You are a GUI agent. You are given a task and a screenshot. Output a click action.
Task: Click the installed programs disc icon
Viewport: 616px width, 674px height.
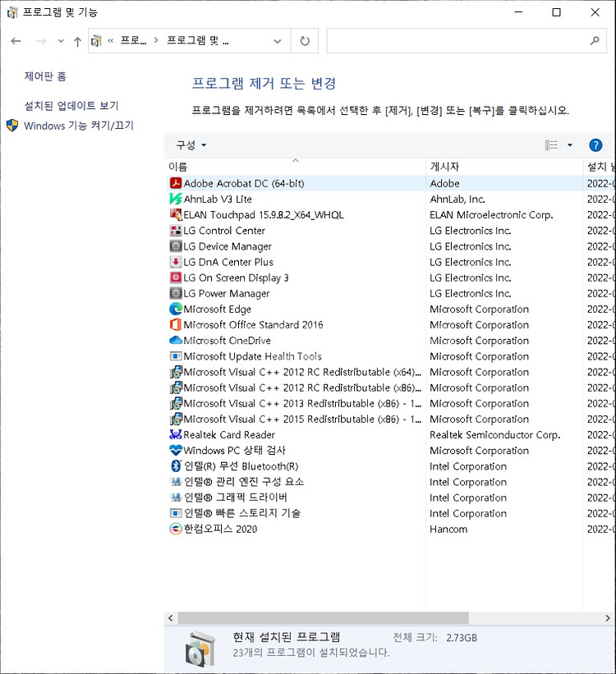point(200,649)
